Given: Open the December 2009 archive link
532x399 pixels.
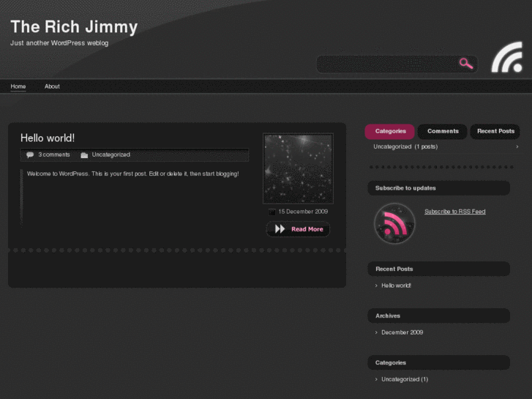Looking at the screenshot, I should click(402, 332).
